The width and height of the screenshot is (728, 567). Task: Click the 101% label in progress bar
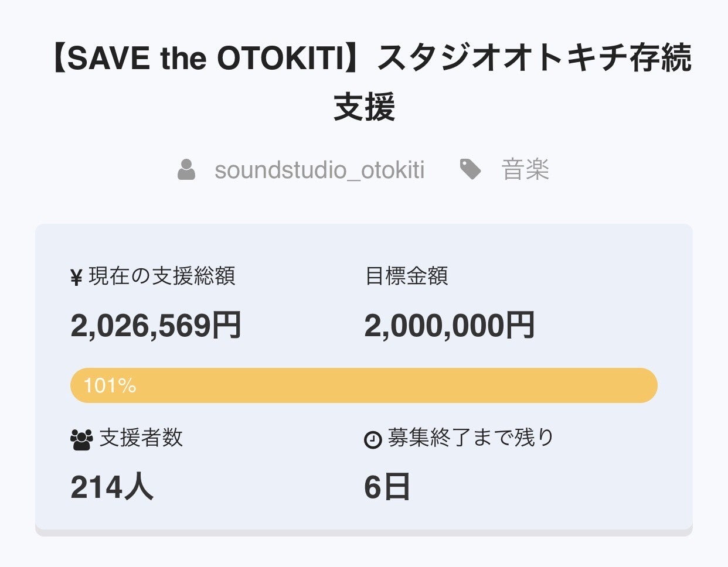110,385
